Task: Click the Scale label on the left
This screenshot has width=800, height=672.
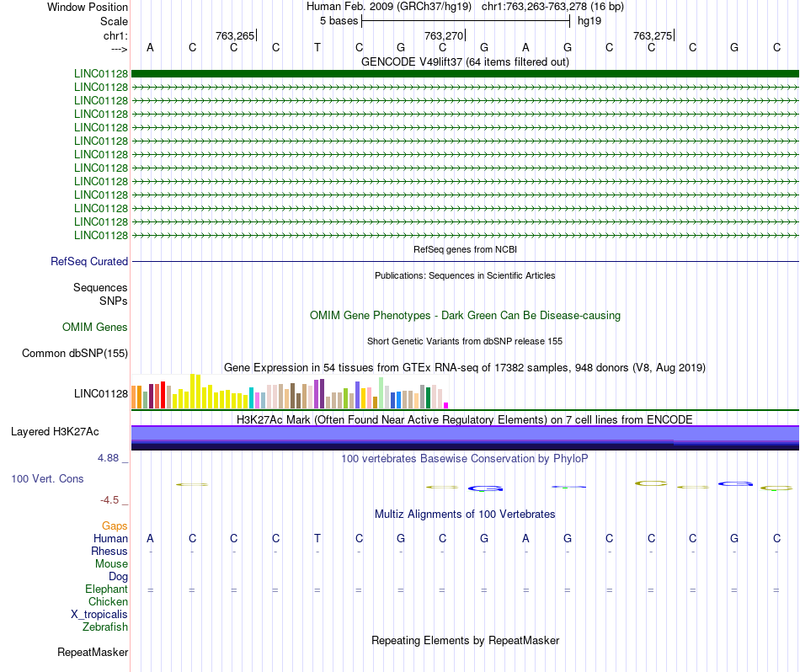Action: pyautogui.click(x=114, y=21)
